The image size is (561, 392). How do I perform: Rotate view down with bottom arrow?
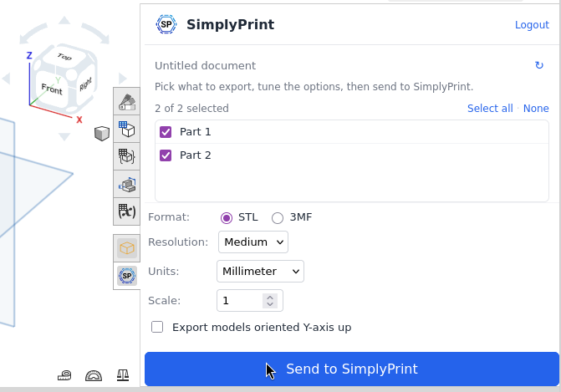(64, 136)
